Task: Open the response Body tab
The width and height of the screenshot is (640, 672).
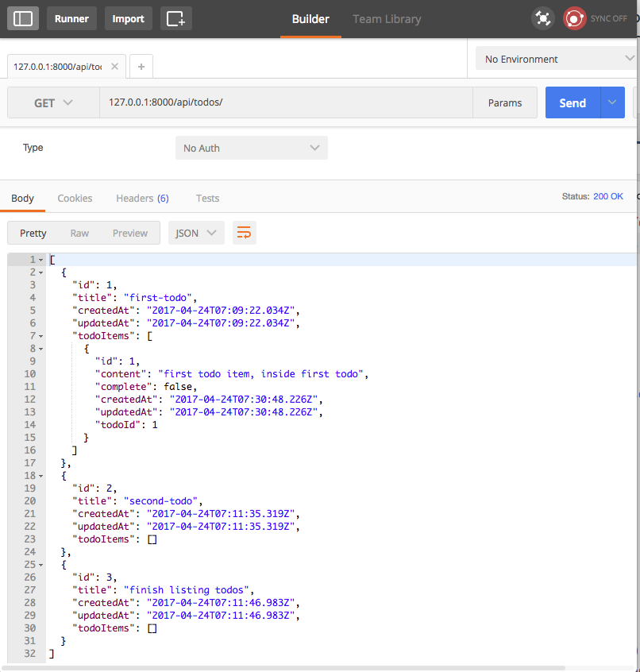Action: 22,199
